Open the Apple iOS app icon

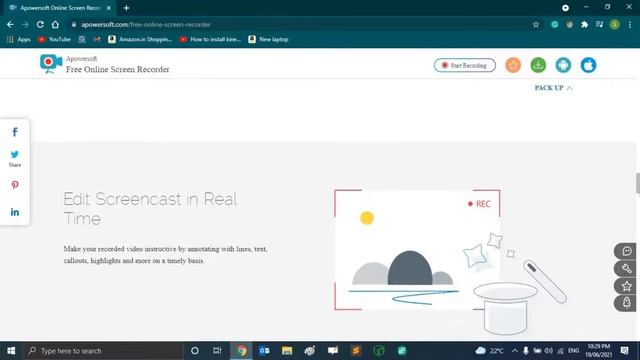(588, 65)
